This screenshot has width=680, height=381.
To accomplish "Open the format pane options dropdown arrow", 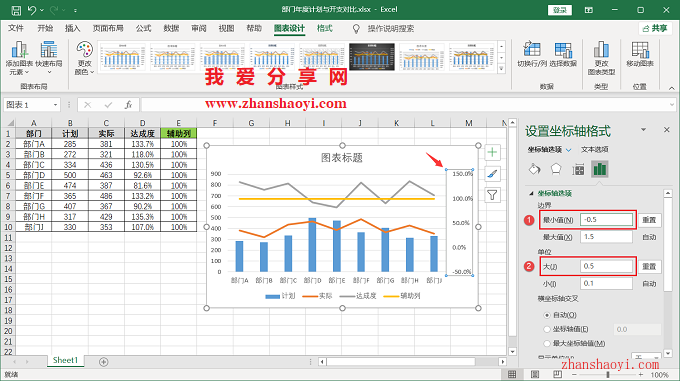I will (644, 130).
